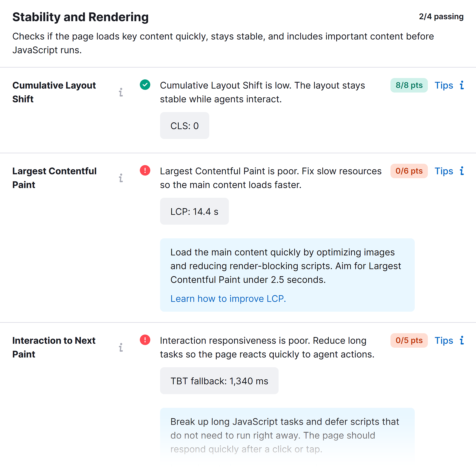Click the 'Interaction to Next Paint' row title

pos(54,347)
